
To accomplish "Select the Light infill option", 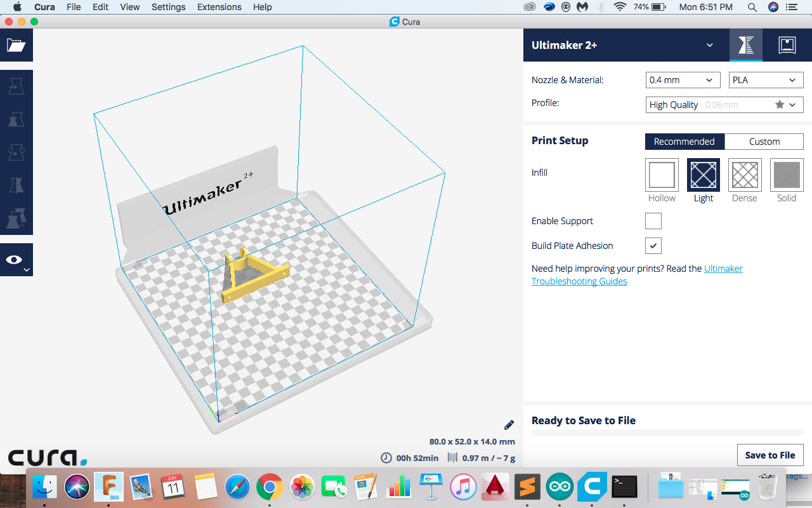I will pos(704,175).
